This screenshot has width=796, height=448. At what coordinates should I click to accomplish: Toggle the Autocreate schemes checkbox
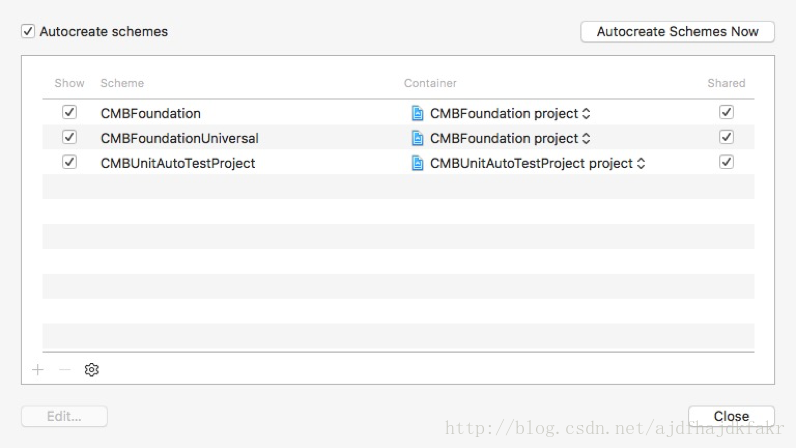[x=28, y=31]
